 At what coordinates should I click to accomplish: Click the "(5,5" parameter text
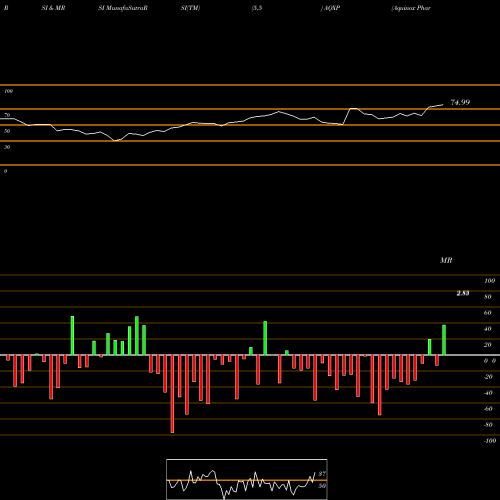tap(257, 8)
